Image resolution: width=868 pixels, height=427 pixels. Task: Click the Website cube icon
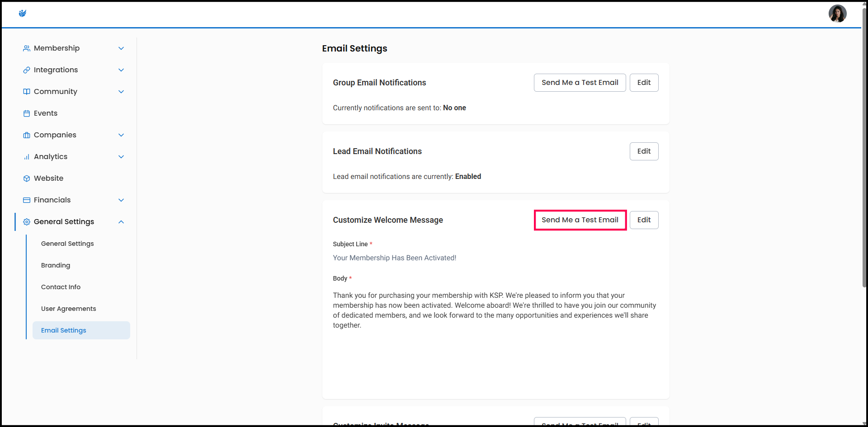tap(27, 178)
